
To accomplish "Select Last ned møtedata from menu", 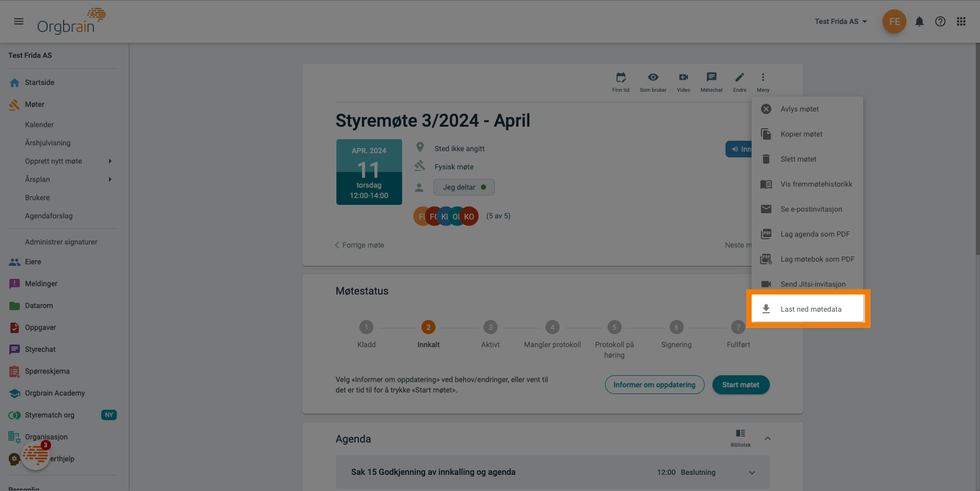I will click(807, 309).
